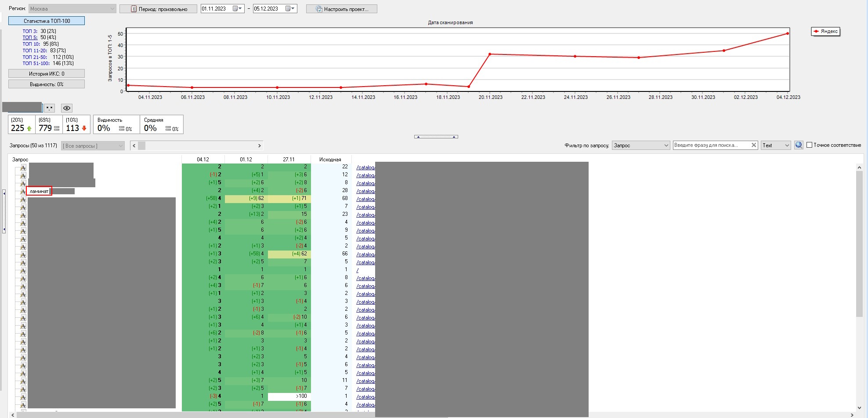Viewport: 868px width, 418px height.
Task: Click the 04.12 column header
Action: click(x=203, y=160)
